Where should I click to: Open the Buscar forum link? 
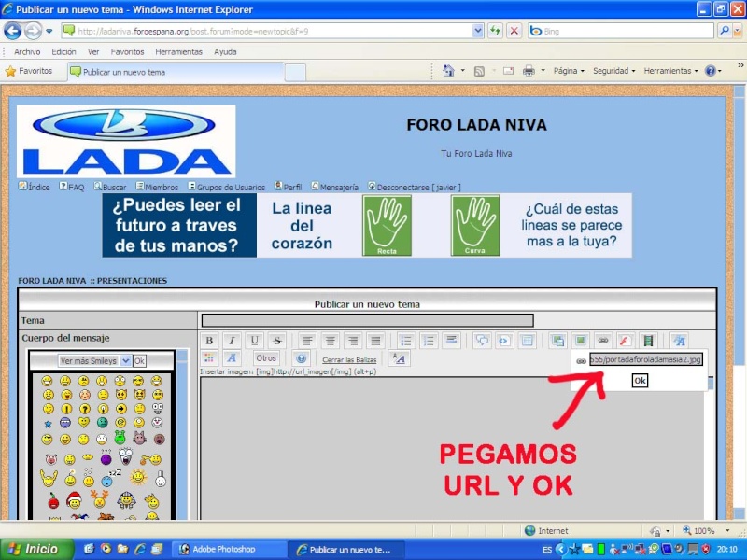tap(110, 187)
